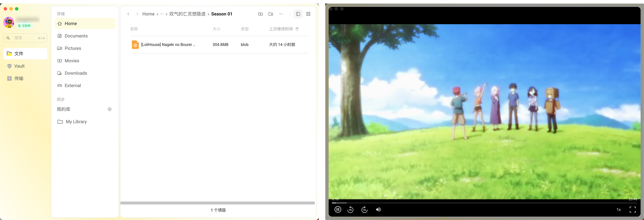Switch to the 传输 transfer section

point(19,79)
